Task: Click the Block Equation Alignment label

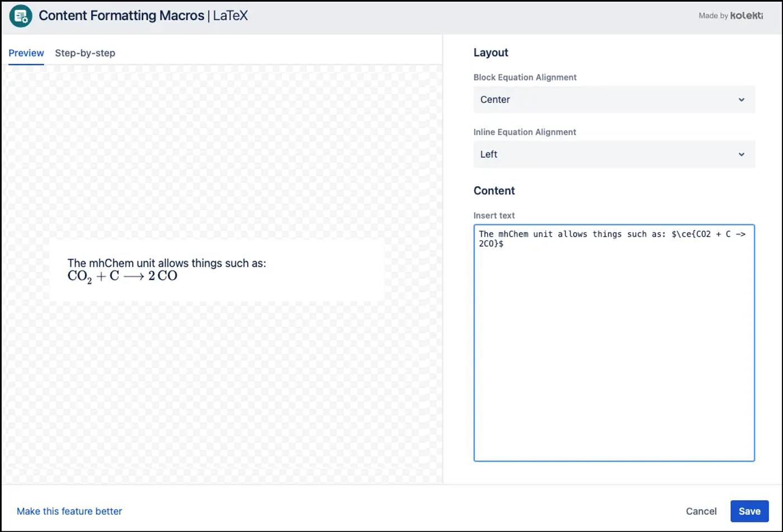Action: pyautogui.click(x=525, y=77)
